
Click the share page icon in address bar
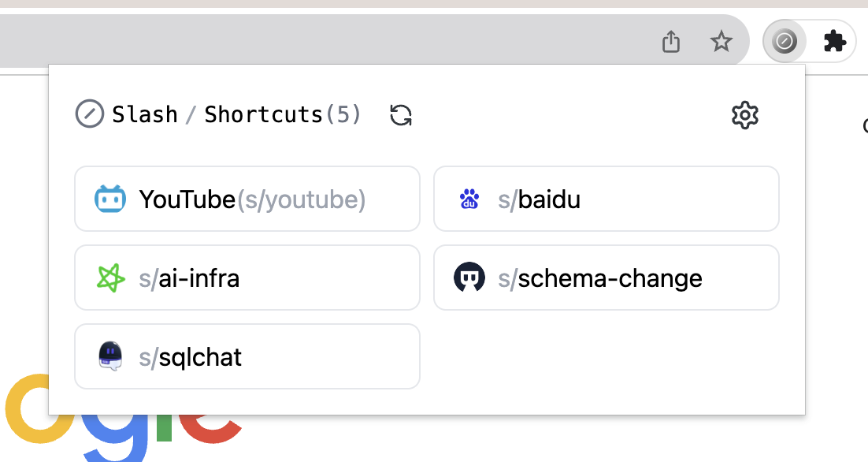pyautogui.click(x=671, y=41)
